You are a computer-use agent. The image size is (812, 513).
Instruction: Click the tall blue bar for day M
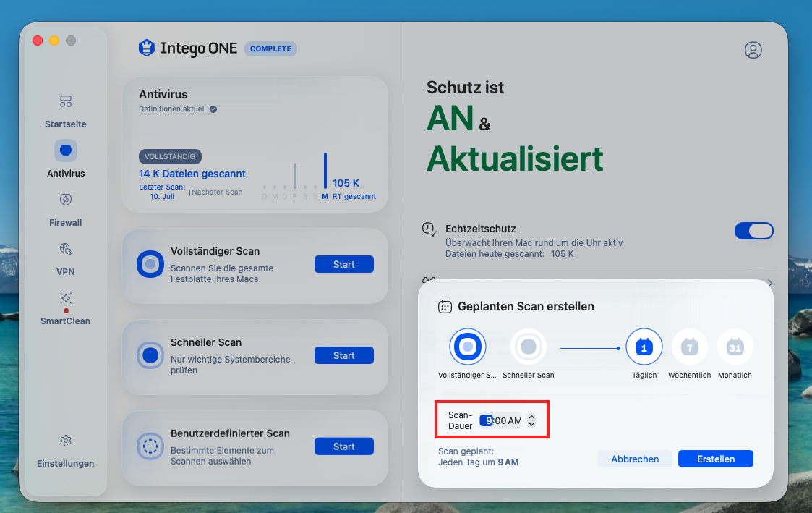325,171
